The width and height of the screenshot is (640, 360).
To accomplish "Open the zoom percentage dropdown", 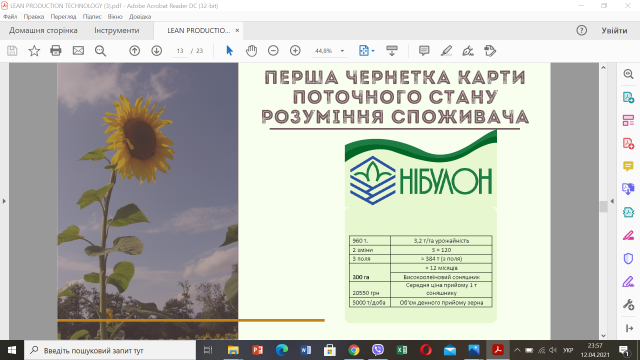I will 342,51.
